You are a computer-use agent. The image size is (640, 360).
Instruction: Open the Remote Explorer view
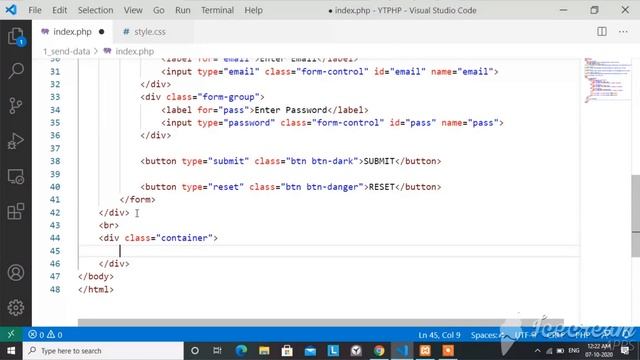coord(16,176)
